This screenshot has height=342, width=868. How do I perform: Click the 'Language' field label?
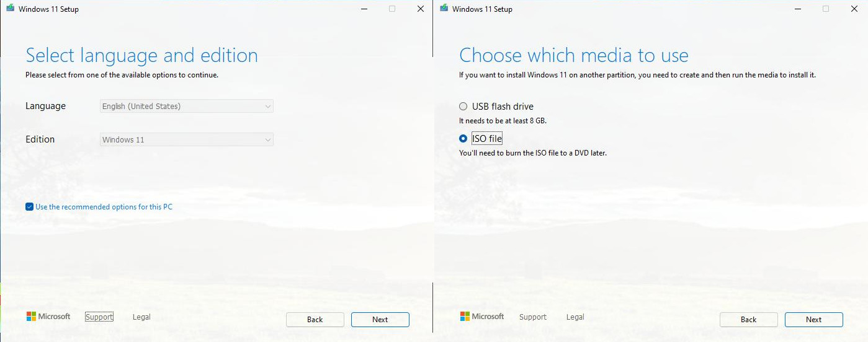(45, 106)
